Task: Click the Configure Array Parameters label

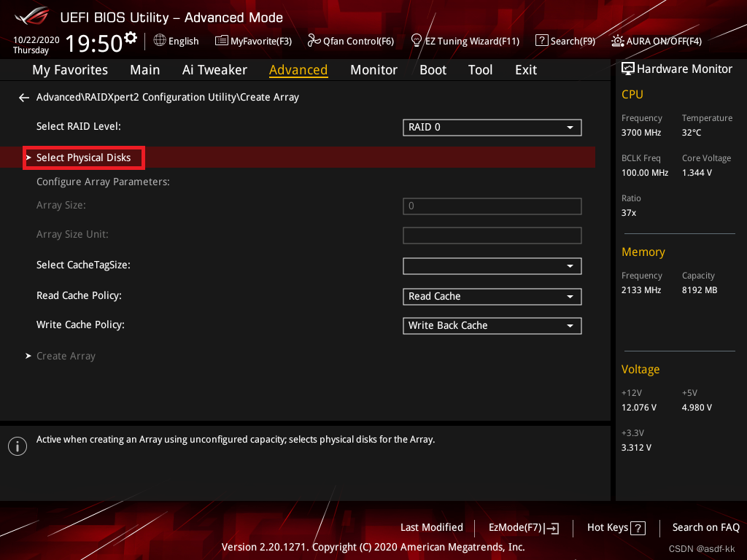Action: [x=103, y=182]
